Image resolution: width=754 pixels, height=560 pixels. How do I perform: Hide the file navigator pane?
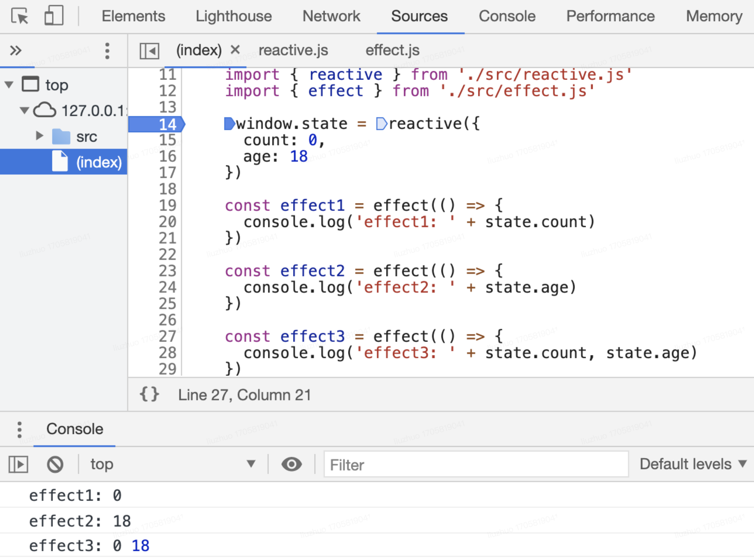coord(149,51)
